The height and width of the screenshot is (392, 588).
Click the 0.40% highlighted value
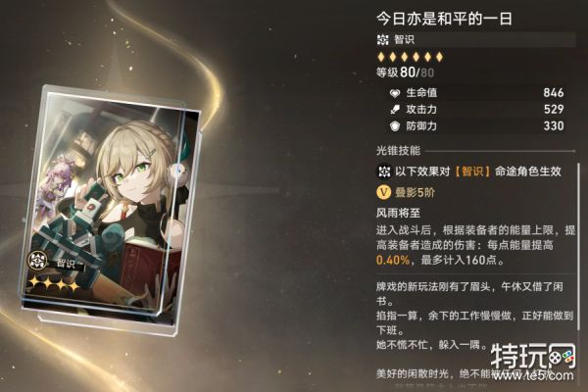pyautogui.click(x=393, y=260)
